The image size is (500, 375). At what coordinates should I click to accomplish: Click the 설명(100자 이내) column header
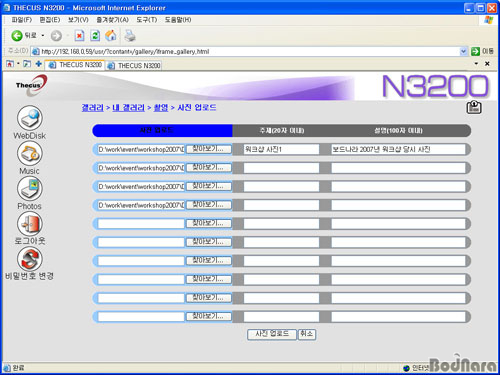[x=398, y=130]
